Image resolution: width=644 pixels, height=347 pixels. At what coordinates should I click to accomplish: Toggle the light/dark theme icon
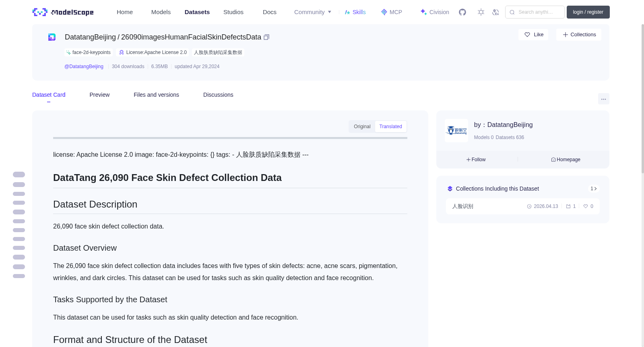tap(481, 12)
